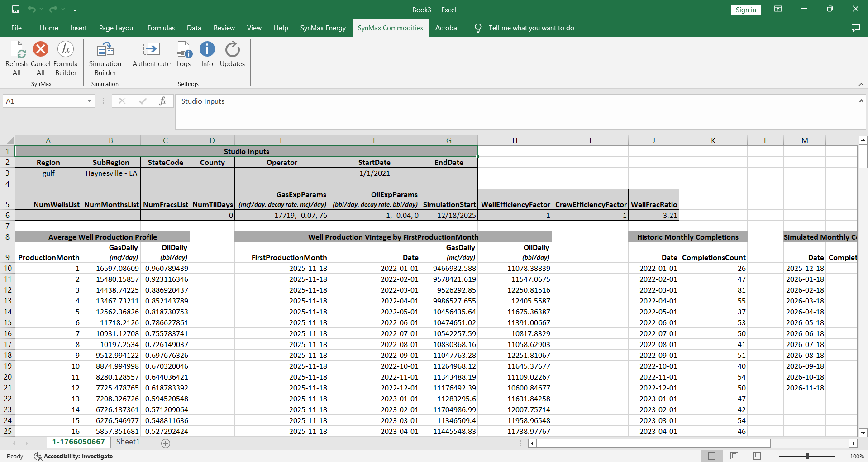Click the Sign in button
This screenshot has height=462, width=868.
point(745,10)
